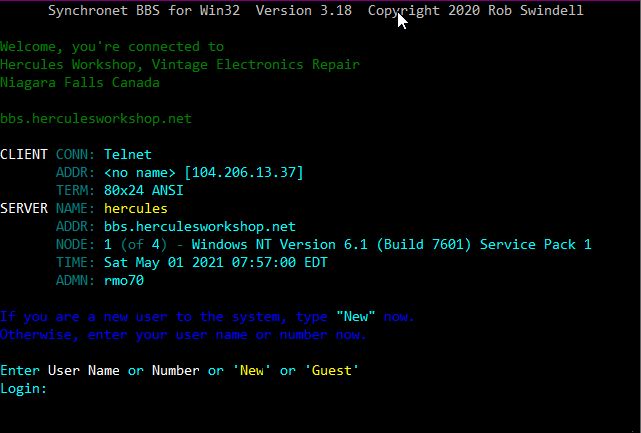Click the quoted "New" in the blue instruction
The width and height of the screenshot is (641, 433).
click(x=355, y=316)
